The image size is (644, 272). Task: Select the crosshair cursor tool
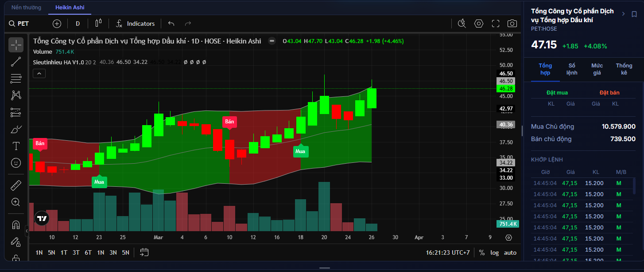16,45
